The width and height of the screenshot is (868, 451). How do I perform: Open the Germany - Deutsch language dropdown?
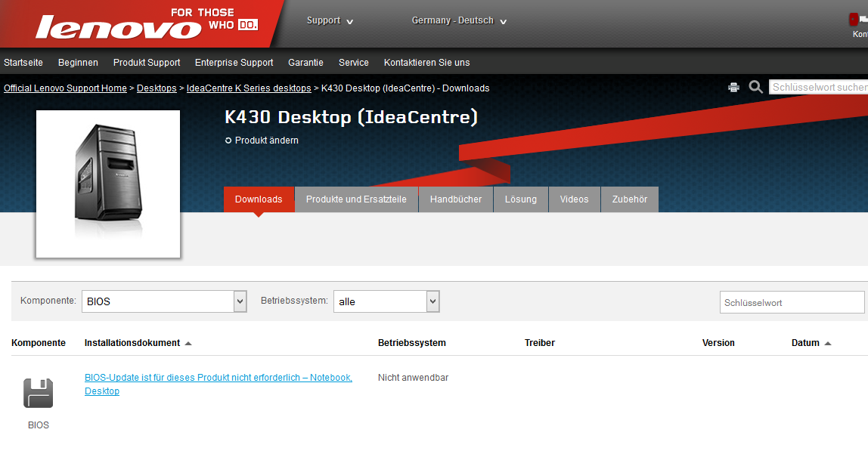coord(459,20)
